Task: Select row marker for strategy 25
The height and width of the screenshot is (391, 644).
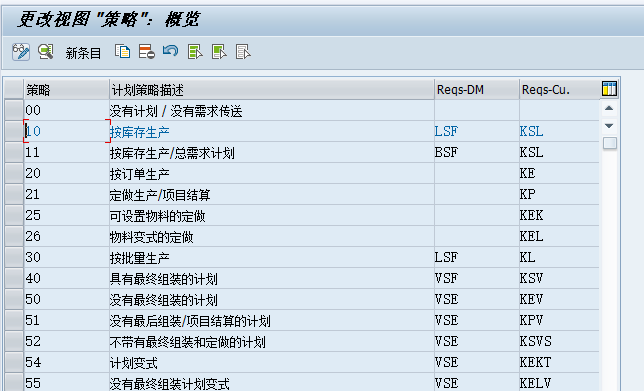Action: click(14, 215)
